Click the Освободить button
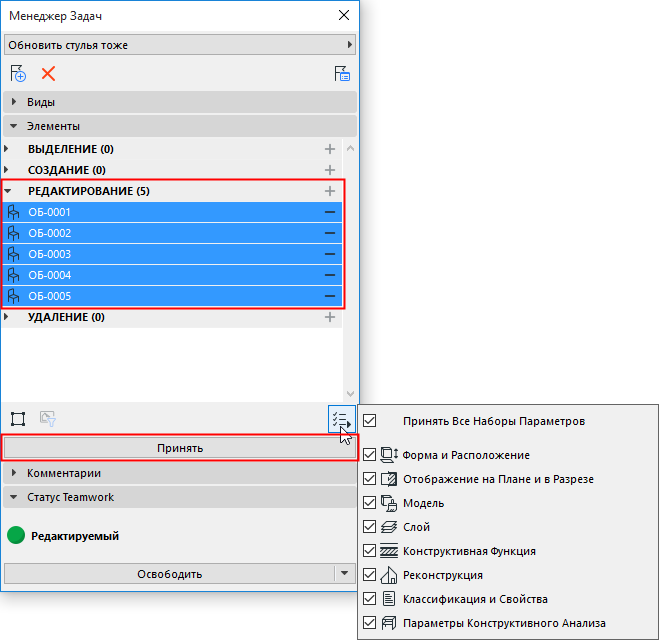The height and width of the screenshot is (640, 659). (x=169, y=574)
